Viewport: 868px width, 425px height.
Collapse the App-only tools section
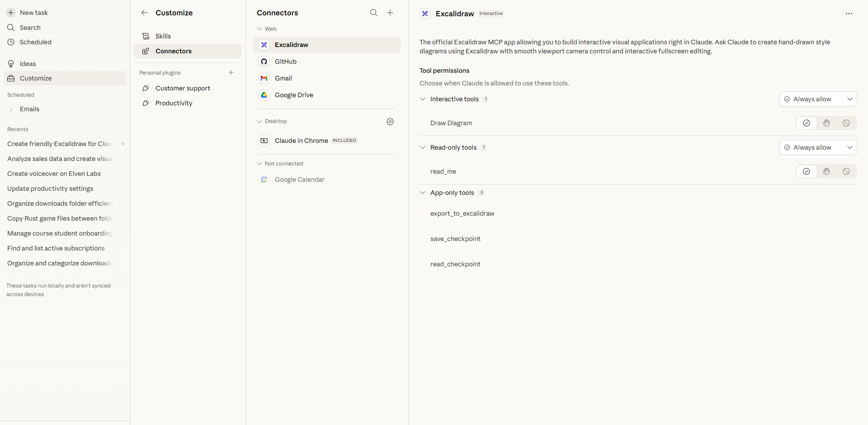(x=423, y=193)
